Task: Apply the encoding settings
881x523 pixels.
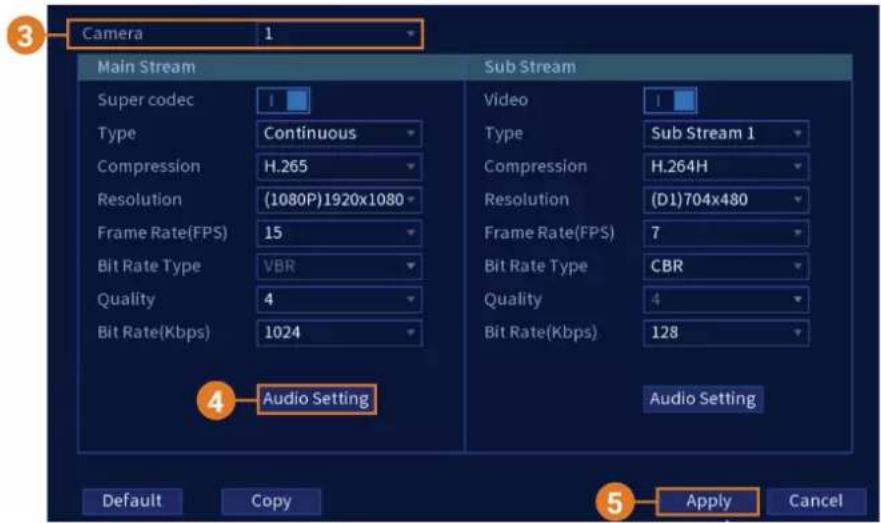Action: [708, 501]
